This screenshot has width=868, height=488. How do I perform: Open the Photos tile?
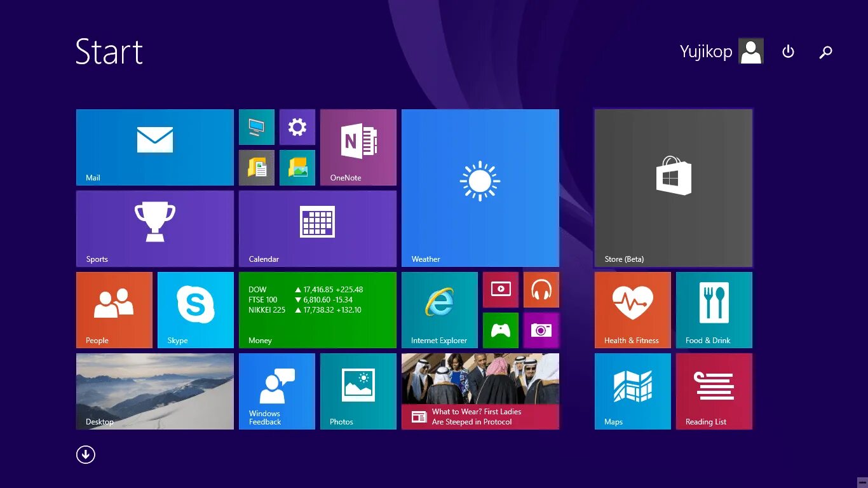tap(358, 391)
